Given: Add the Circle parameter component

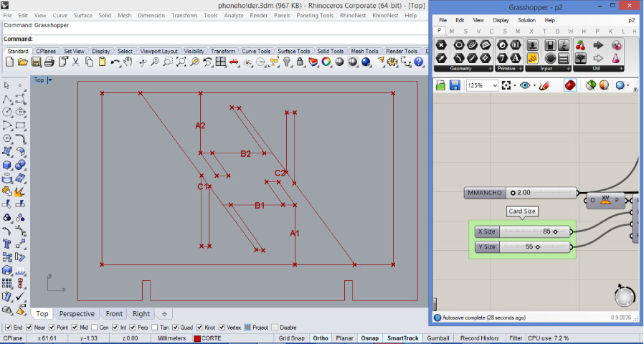Looking at the screenshot, I should pos(459,45).
